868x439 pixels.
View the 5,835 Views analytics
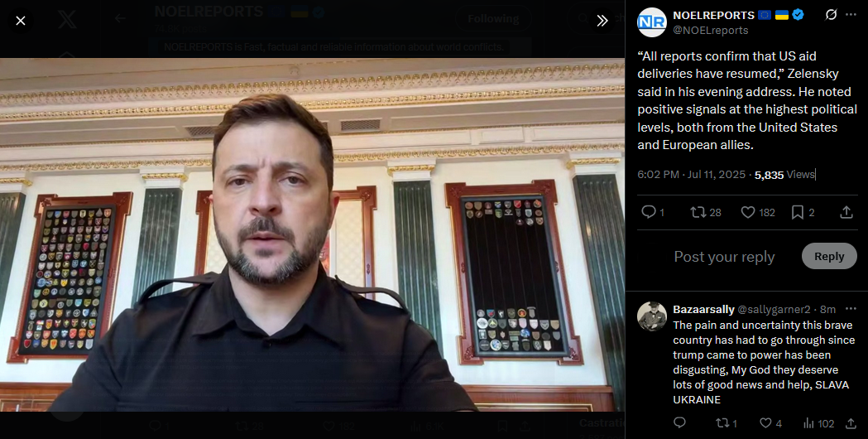(784, 175)
